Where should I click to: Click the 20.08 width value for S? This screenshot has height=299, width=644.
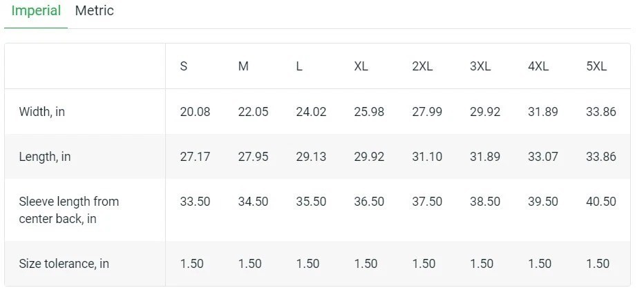click(x=195, y=112)
